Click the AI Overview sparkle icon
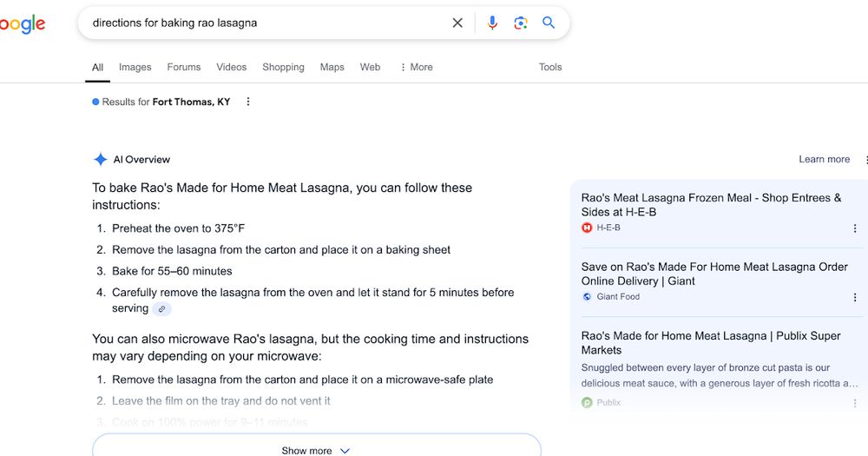 (100, 160)
